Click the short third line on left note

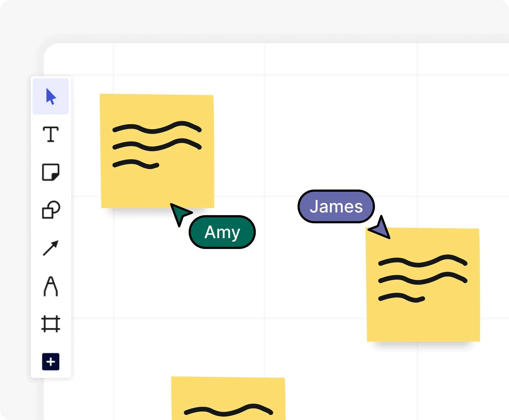click(x=136, y=164)
